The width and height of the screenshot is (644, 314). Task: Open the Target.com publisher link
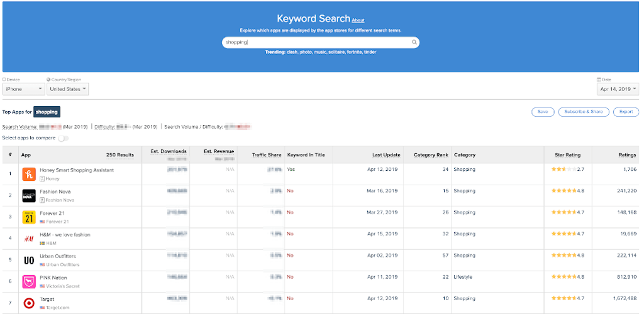click(x=57, y=308)
